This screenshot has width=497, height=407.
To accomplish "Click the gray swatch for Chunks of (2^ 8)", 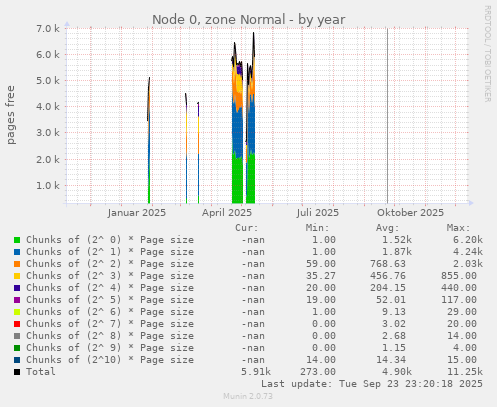I will [x=17, y=336].
